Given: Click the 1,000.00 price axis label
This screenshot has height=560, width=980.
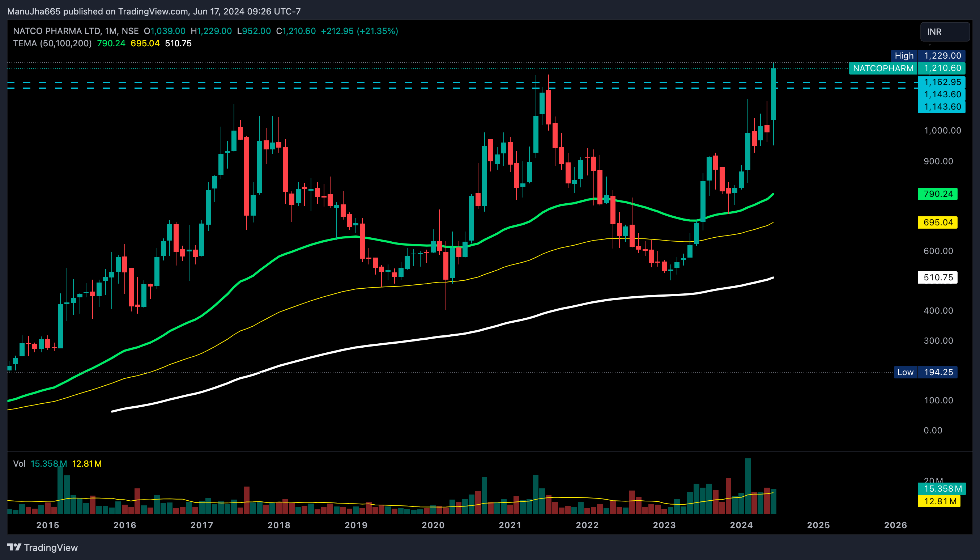Looking at the screenshot, I should (942, 130).
